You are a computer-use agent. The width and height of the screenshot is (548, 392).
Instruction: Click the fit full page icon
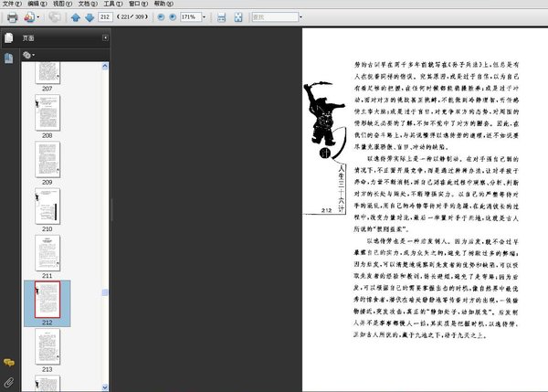(x=238, y=17)
